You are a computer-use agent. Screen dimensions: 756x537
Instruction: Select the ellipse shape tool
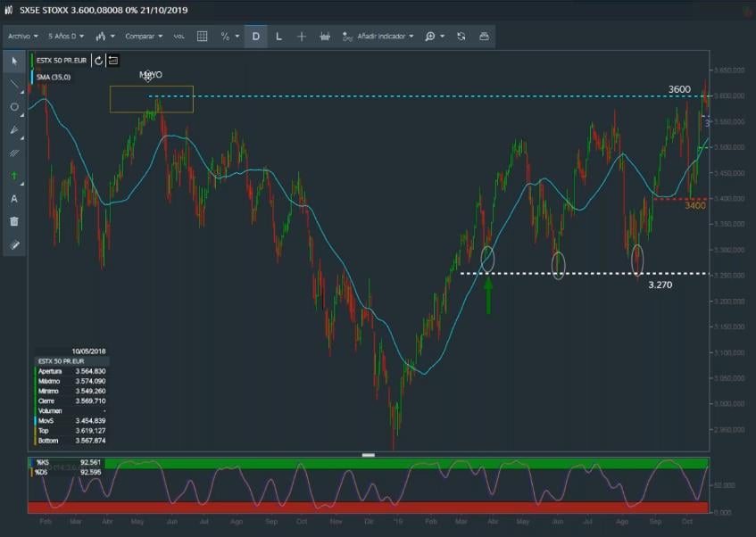[x=14, y=107]
